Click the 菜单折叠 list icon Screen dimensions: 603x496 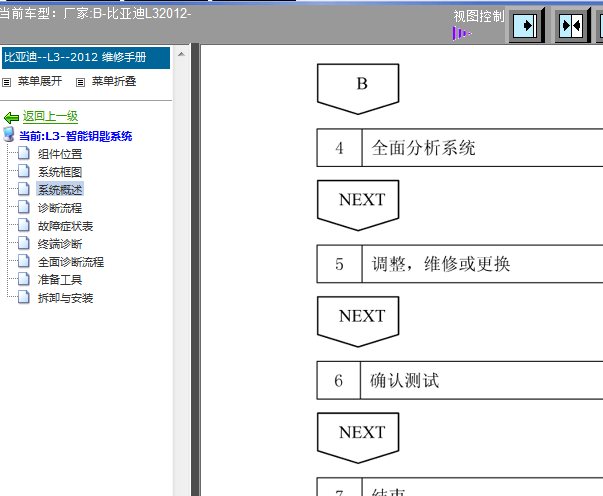(80, 82)
